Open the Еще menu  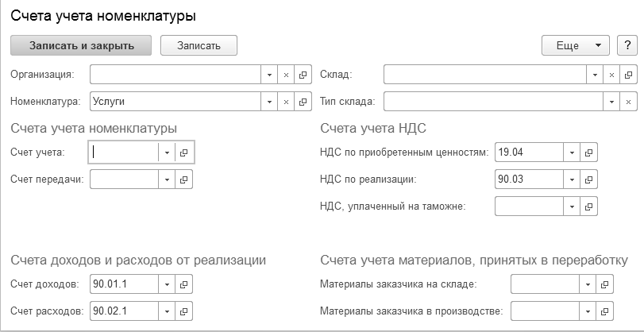[x=575, y=45]
